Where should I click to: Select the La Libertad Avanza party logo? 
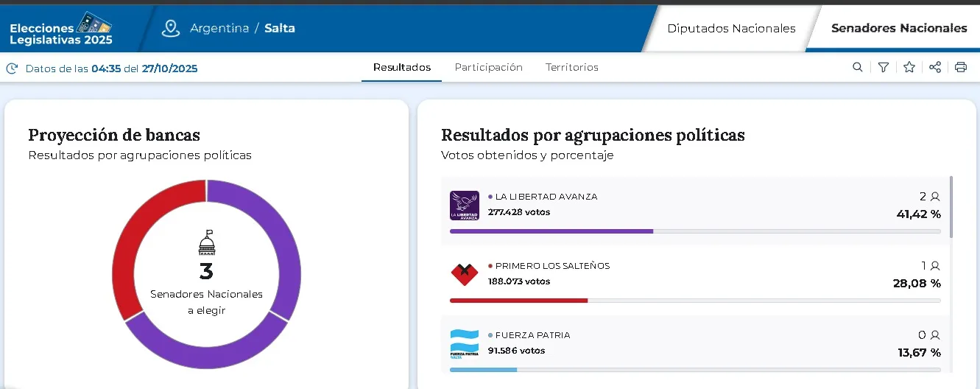(465, 206)
